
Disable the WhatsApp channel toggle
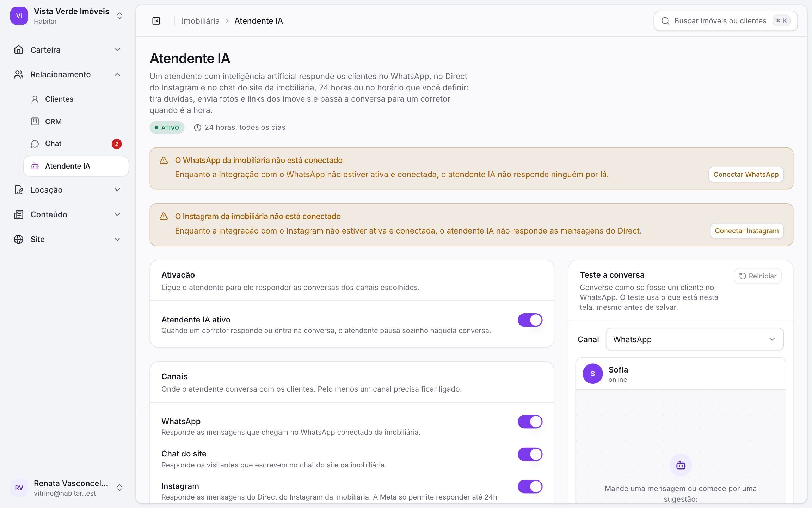pos(530,422)
